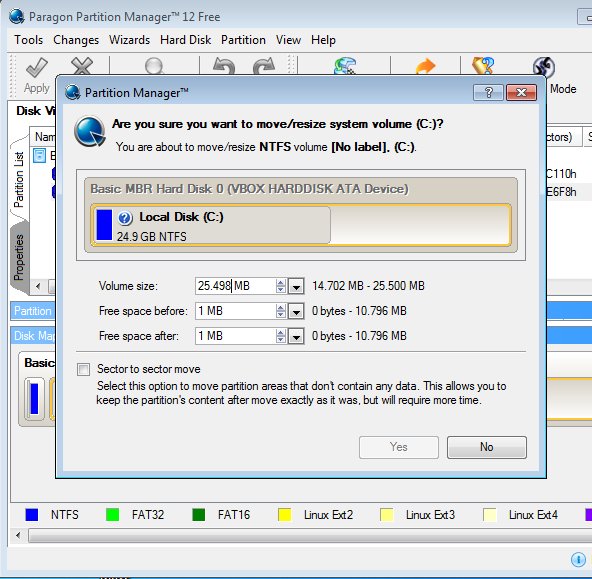Click the dialog help question-mark button

pyautogui.click(x=488, y=92)
